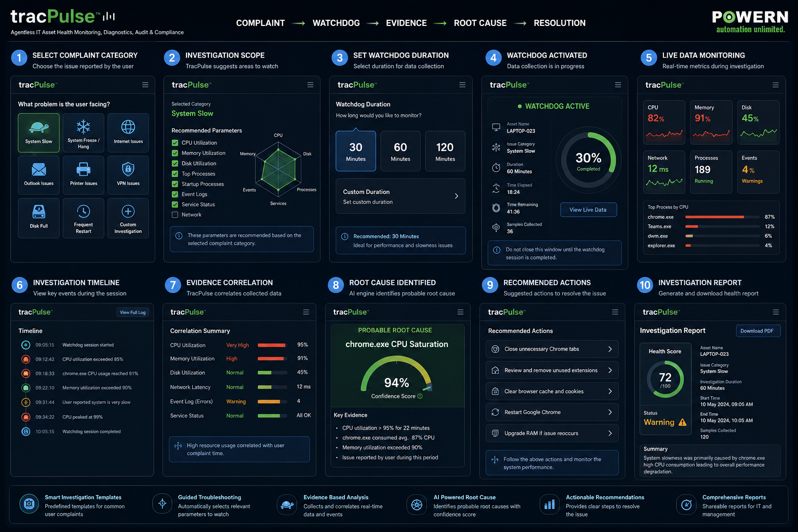Viewport: 798px width, 532px height.
Task: Go to the COMPLAINT stage
Action: pos(260,23)
